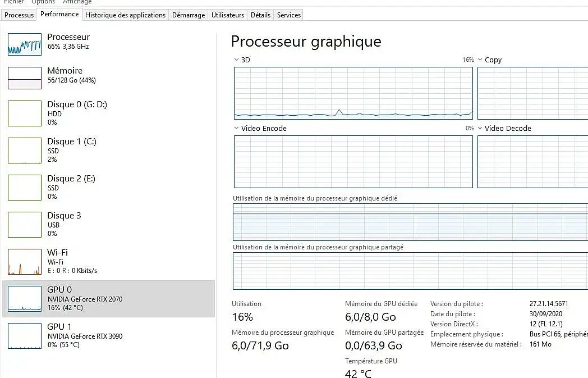Open the Utilisateurs tab
The height and width of the screenshot is (378, 588).
pos(228,15)
